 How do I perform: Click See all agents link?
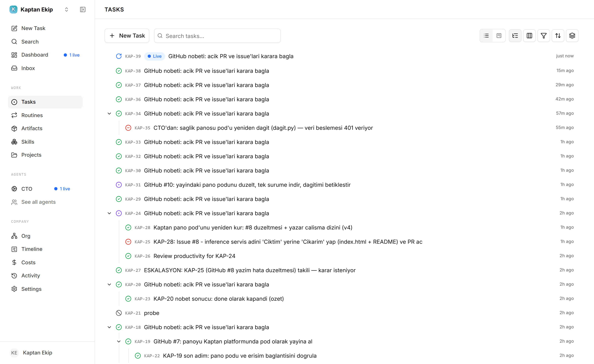(45, 202)
